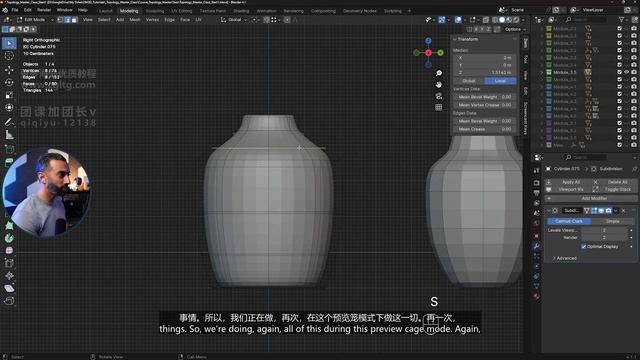Toggle the Optimal Display checkbox
This screenshot has height=360, width=640.
click(x=584, y=247)
